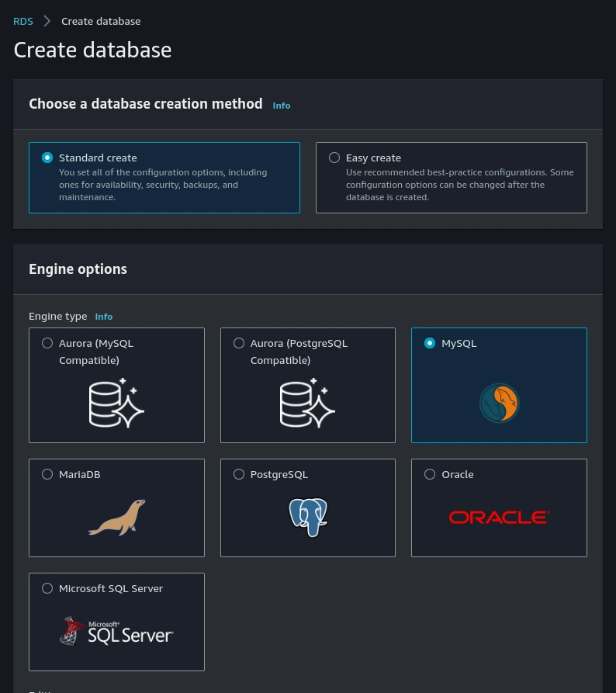This screenshot has height=693, width=616.
Task: Select the Oracle engine radio button
Action: tap(430, 474)
